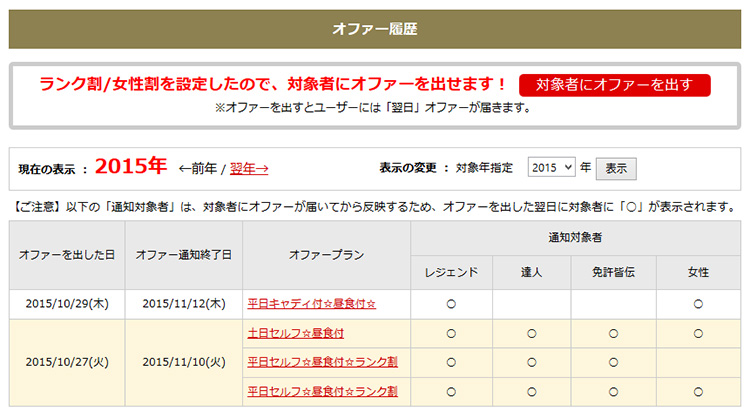Screen dimensions: 750x418
Task: Click the ※オファーを出すと note text
Action: coord(373,108)
